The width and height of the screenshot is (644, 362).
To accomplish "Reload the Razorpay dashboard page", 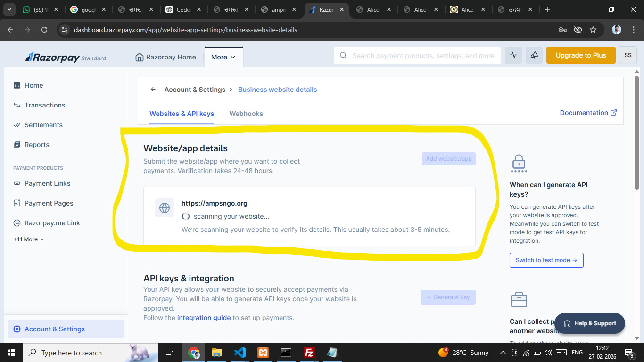I will click(x=44, y=30).
